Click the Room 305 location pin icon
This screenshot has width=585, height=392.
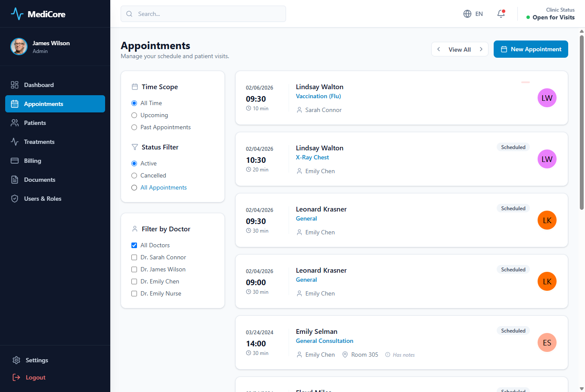345,355
